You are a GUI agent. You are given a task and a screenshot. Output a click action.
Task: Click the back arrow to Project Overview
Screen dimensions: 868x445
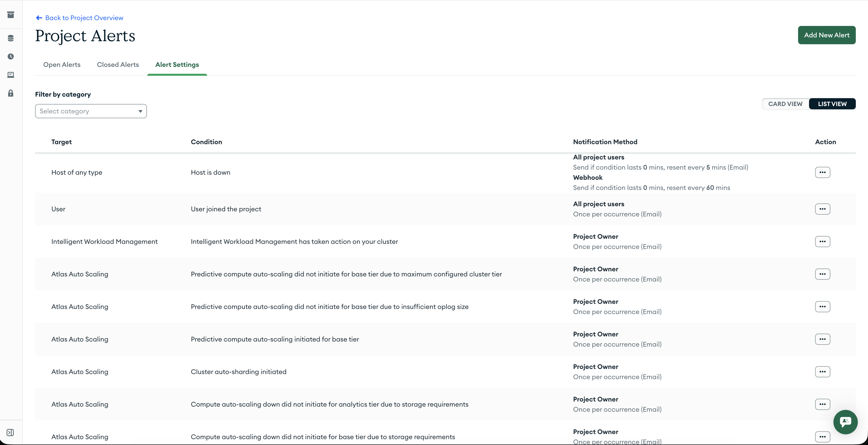click(39, 18)
